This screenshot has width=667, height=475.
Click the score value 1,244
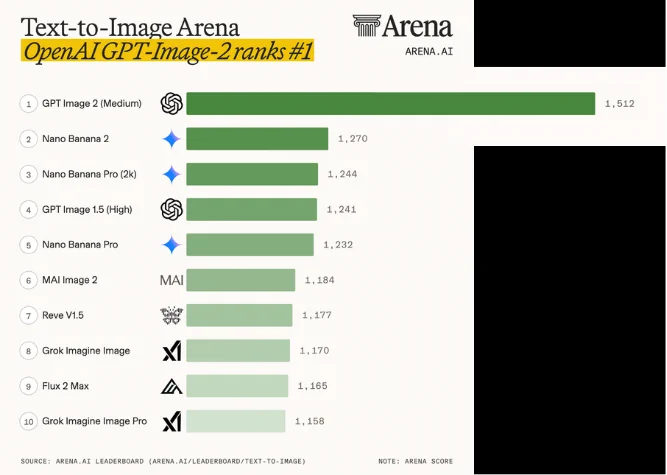point(342,174)
